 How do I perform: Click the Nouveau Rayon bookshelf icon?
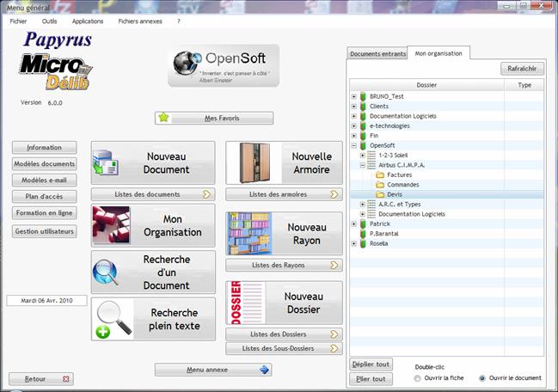[x=248, y=234]
